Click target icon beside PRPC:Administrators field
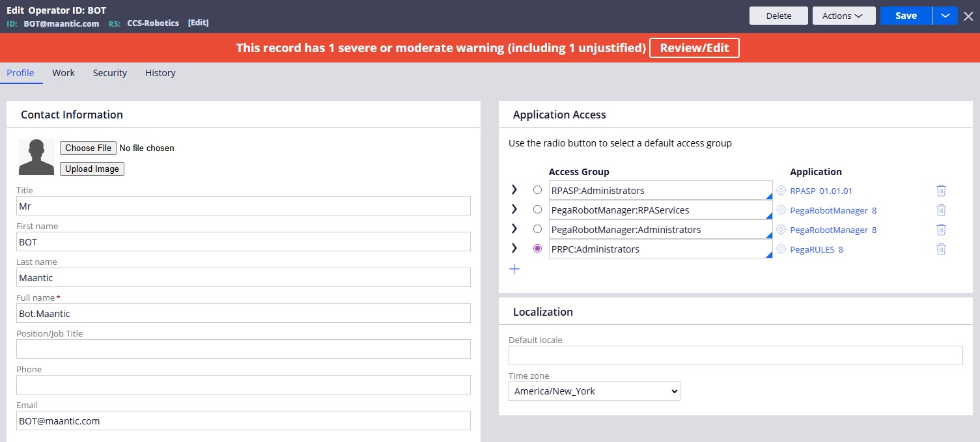The image size is (980, 442). coord(781,249)
